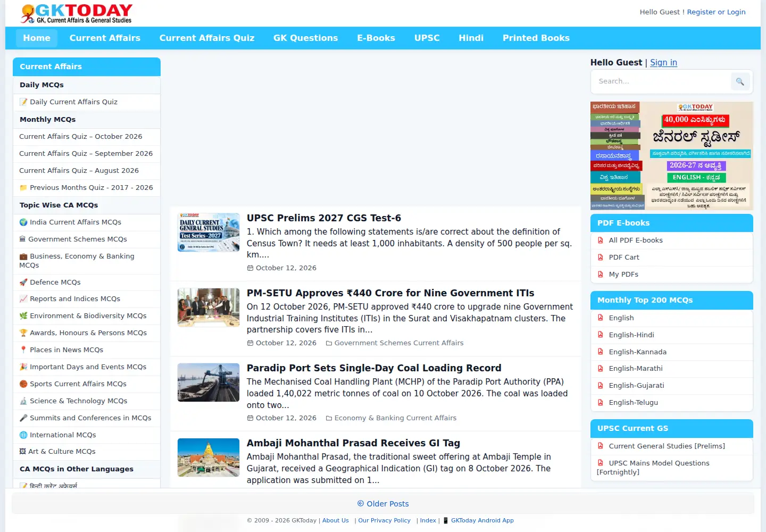Open Current Affairs Quiz in navigation bar
The image size is (766, 532).
coord(207,38)
